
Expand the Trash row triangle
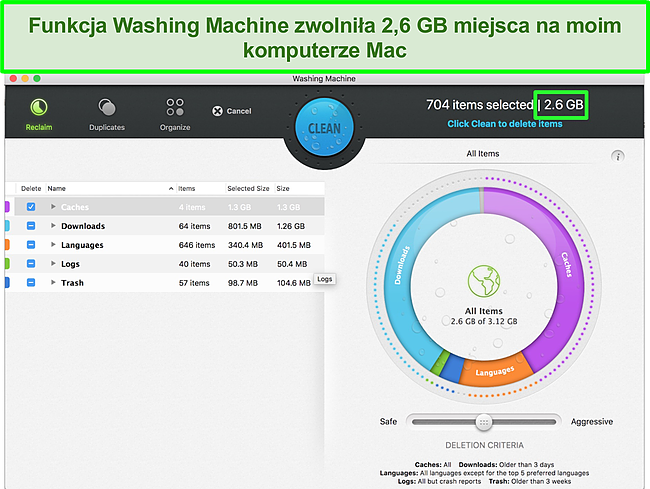click(53, 282)
